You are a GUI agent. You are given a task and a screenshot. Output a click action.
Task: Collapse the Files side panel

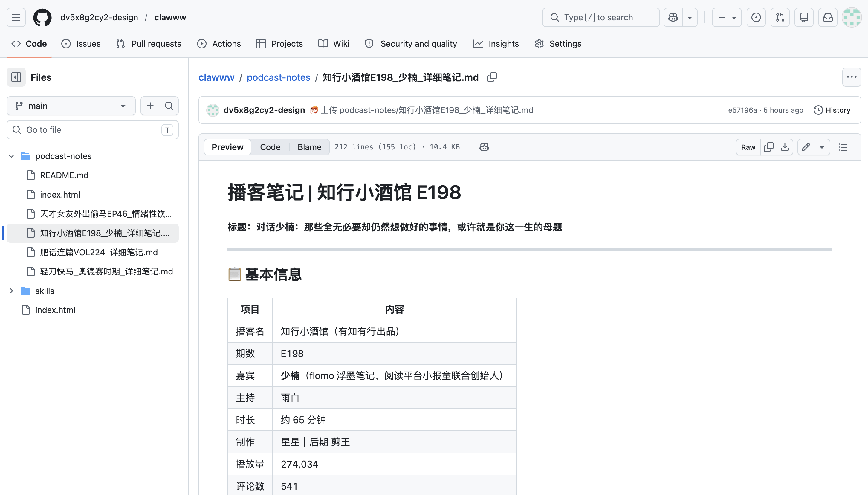coord(16,77)
